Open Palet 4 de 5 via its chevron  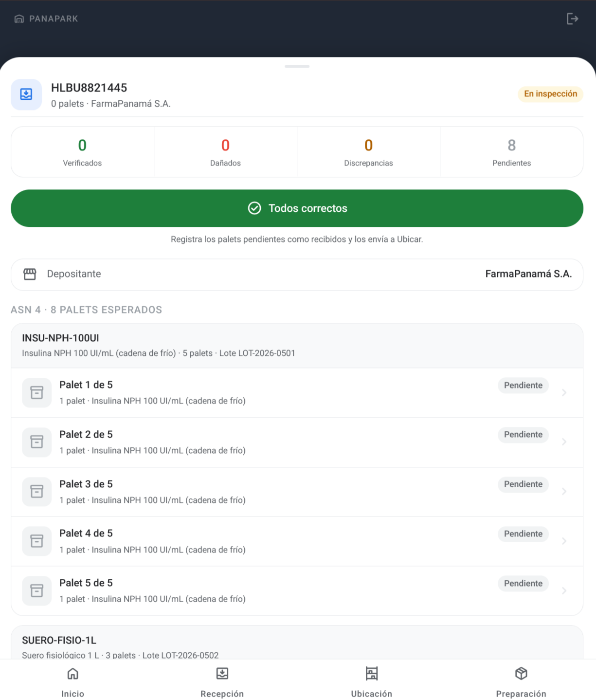coord(564,541)
